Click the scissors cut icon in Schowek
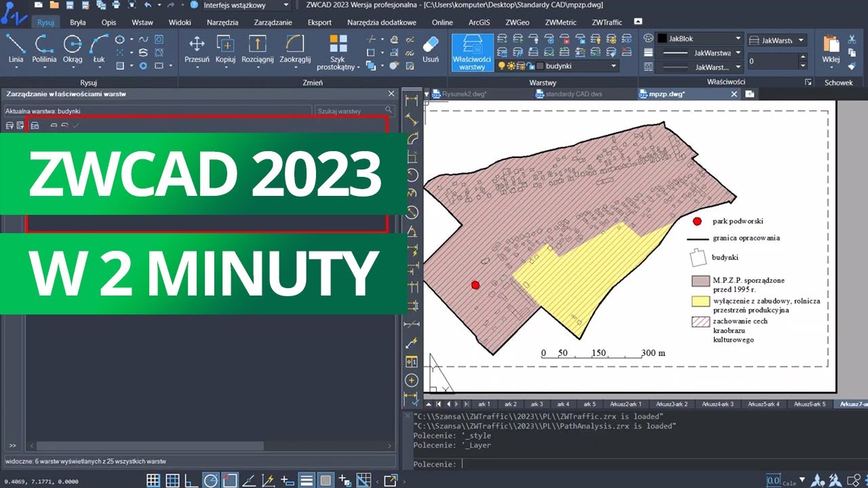The image size is (868, 488). coord(852,39)
